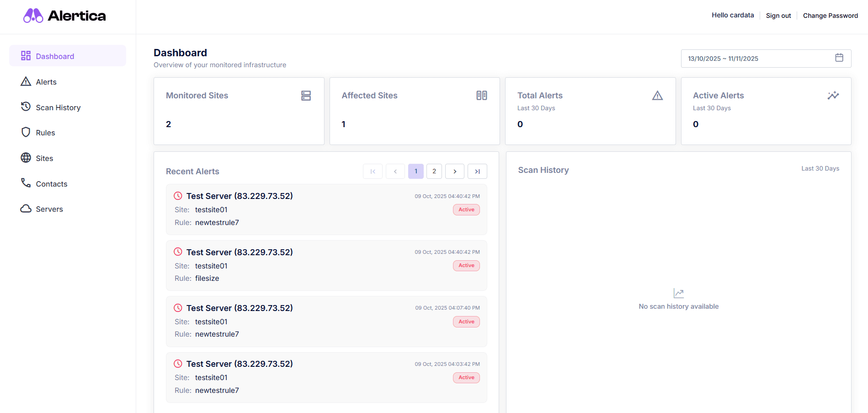The width and height of the screenshot is (868, 413).
Task: Select page 2 of Recent Alerts
Action: tap(434, 172)
